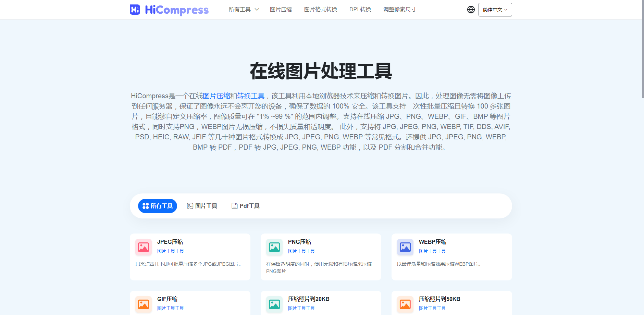Click description '在保留透明度的同时，使用无损和有损压缩来压缩PNG图片'
Viewport: 644px width, 315px height.
(x=319, y=267)
